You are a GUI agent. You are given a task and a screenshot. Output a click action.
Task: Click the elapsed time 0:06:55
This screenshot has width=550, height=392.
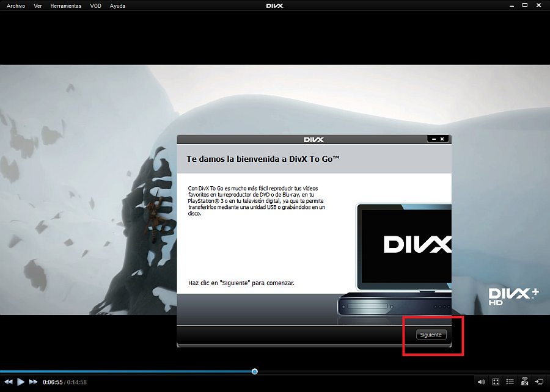click(53, 382)
